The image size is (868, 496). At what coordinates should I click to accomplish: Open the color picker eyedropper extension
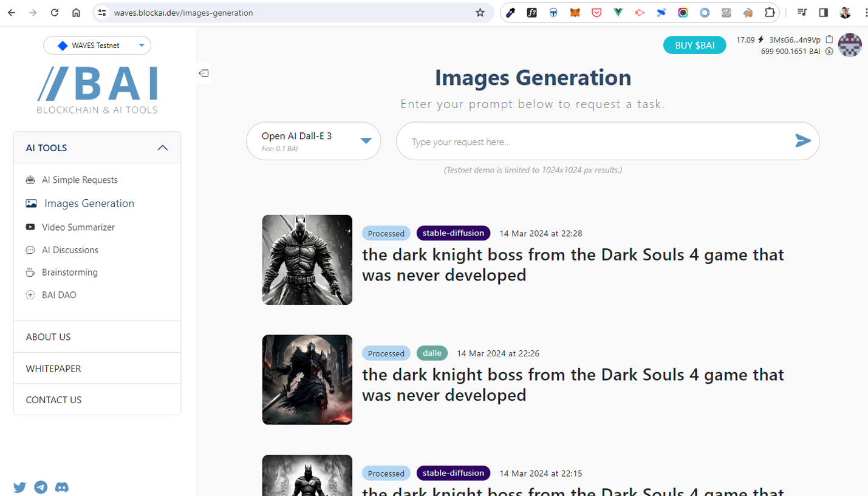[x=510, y=13]
